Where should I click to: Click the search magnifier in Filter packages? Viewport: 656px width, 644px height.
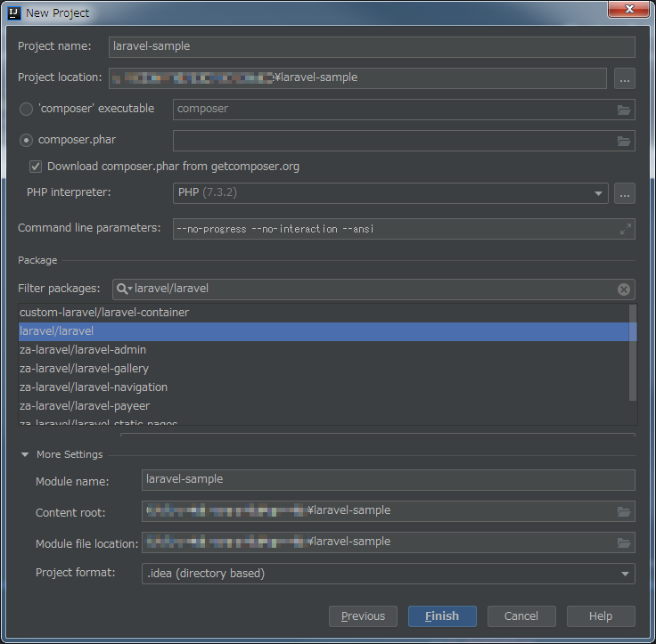(x=124, y=289)
